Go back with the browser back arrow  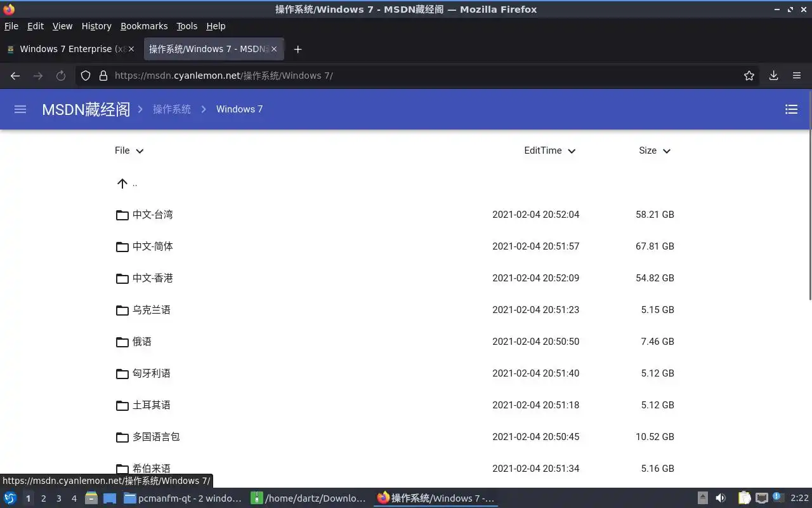15,76
